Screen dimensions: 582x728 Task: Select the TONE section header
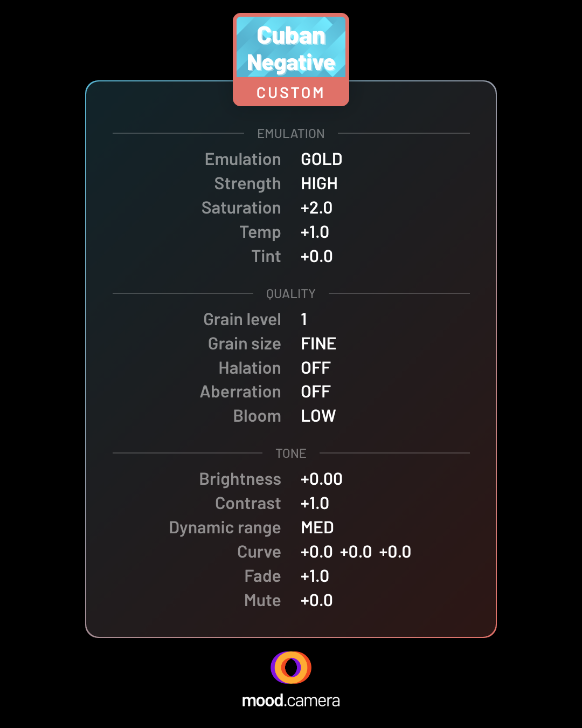pos(291,454)
